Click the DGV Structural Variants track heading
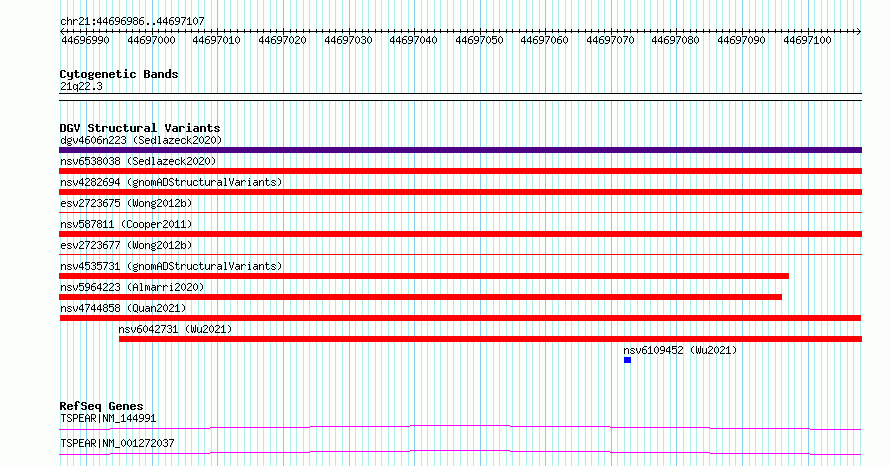This screenshot has width=890, height=466. [140, 128]
